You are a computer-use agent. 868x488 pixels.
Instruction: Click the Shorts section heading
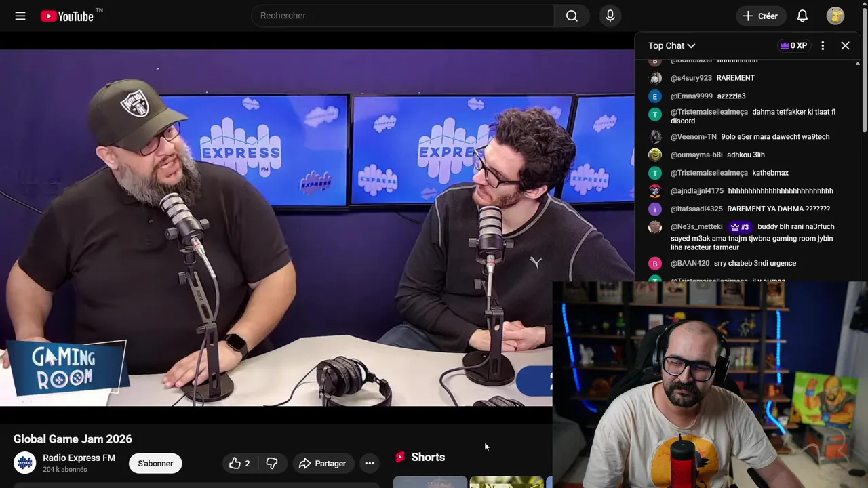[428, 457]
